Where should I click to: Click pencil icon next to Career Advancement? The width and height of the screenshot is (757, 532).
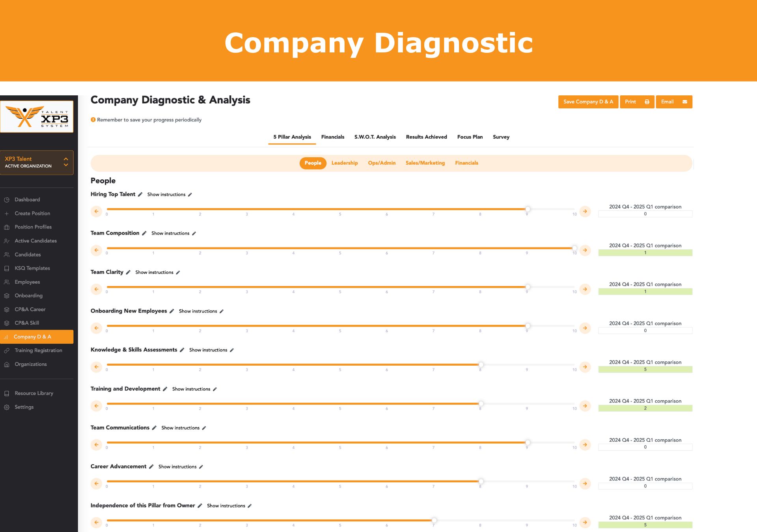click(x=151, y=467)
